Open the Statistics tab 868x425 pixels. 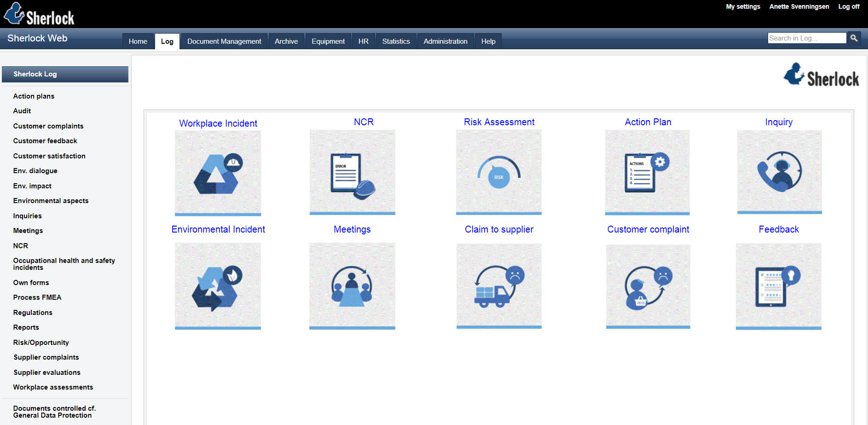[396, 41]
